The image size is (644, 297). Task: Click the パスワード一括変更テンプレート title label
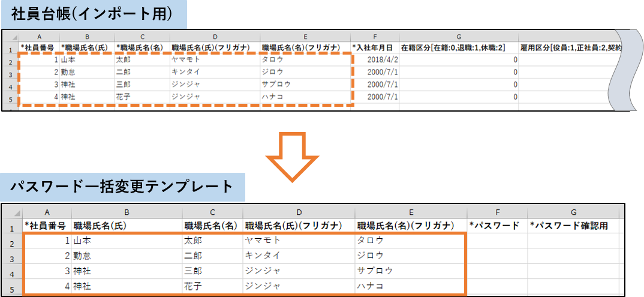pyautogui.click(x=122, y=187)
